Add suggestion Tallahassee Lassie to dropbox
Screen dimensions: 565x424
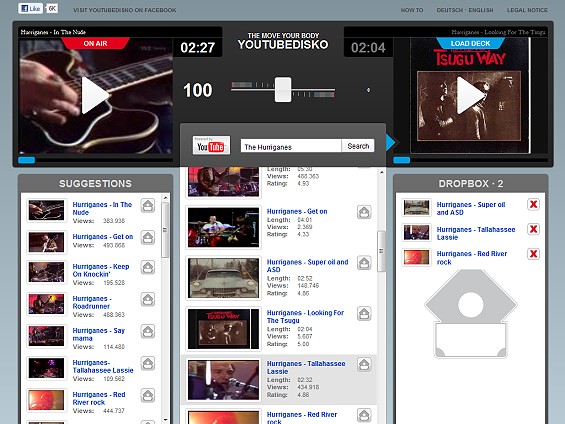pyautogui.click(x=148, y=364)
